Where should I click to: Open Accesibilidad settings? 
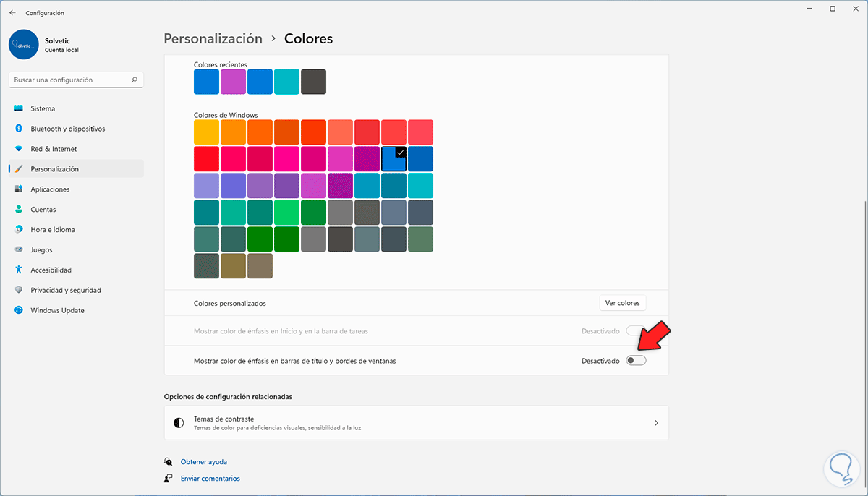pyautogui.click(x=51, y=270)
